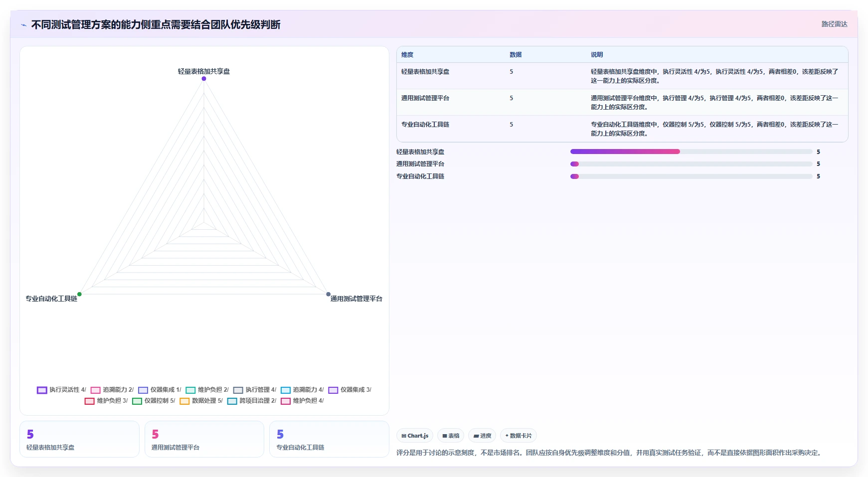Toggle the 仪器控制 5/ legend series
Screen dimensions: 868x477
point(154,401)
